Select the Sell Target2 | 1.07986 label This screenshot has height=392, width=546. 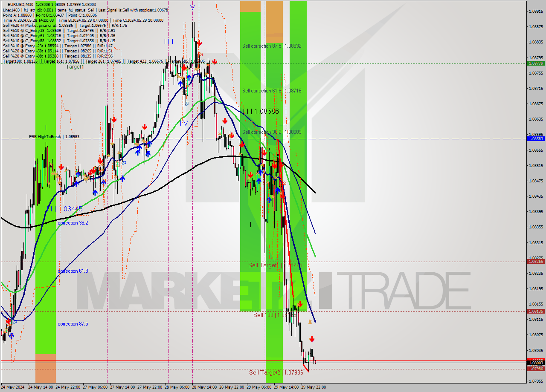(276, 372)
